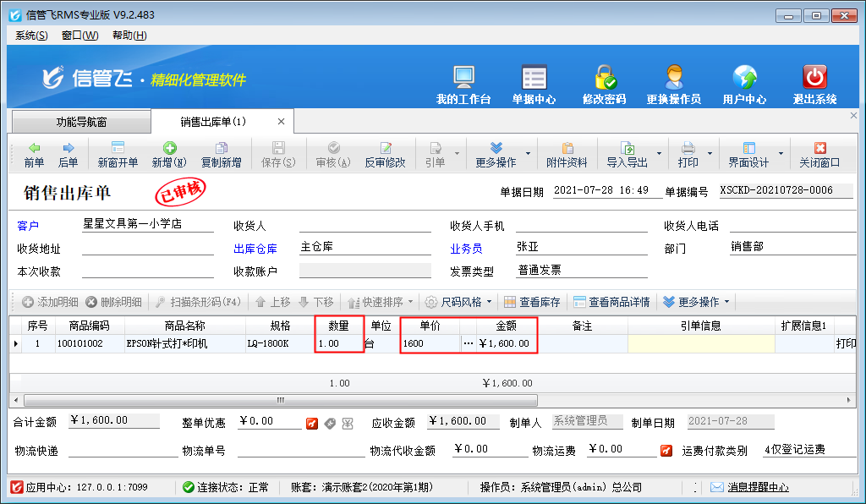
Task: Open toolbar 更多操作 with double chevron
Action: point(496,155)
